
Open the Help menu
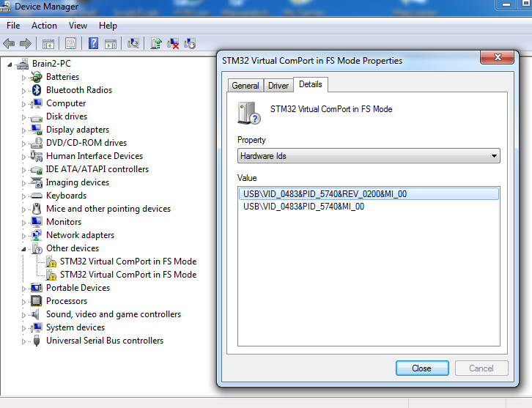108,26
